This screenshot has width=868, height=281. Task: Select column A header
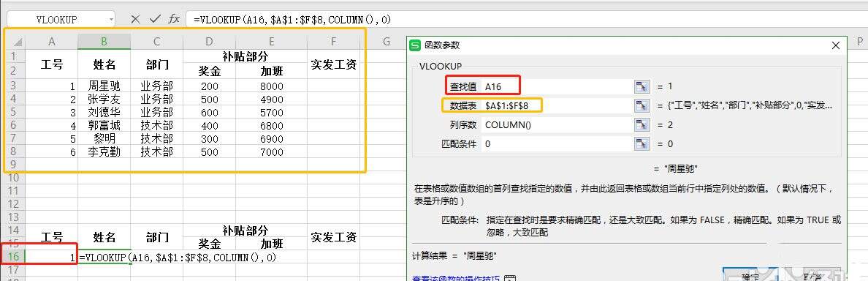[51, 42]
